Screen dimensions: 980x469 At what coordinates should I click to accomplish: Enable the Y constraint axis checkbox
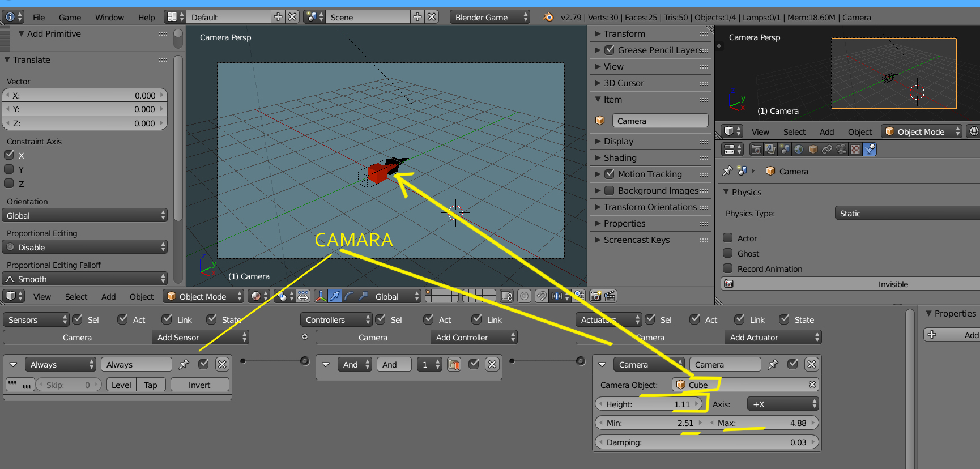9,169
